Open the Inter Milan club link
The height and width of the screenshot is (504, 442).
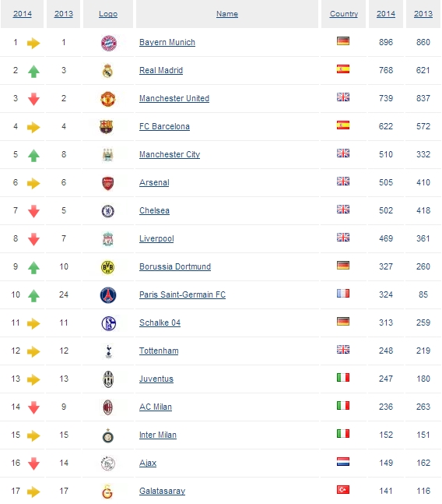(158, 435)
